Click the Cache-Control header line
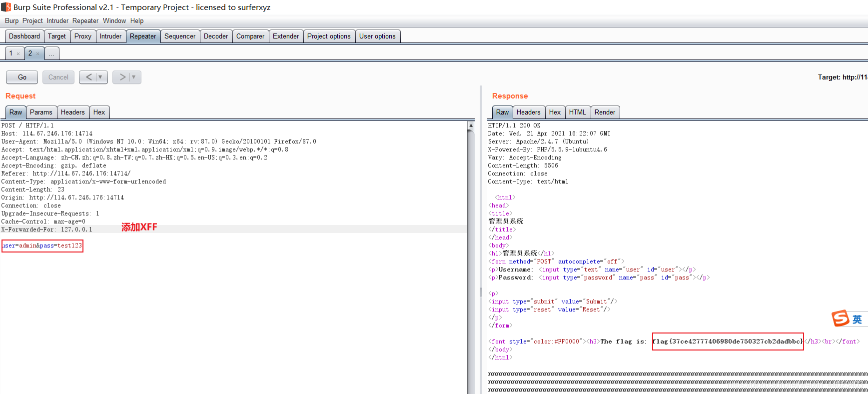868x394 pixels. (x=43, y=221)
